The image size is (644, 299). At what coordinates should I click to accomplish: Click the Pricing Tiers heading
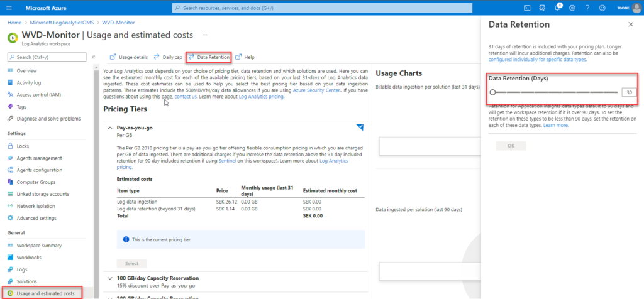coord(125,109)
